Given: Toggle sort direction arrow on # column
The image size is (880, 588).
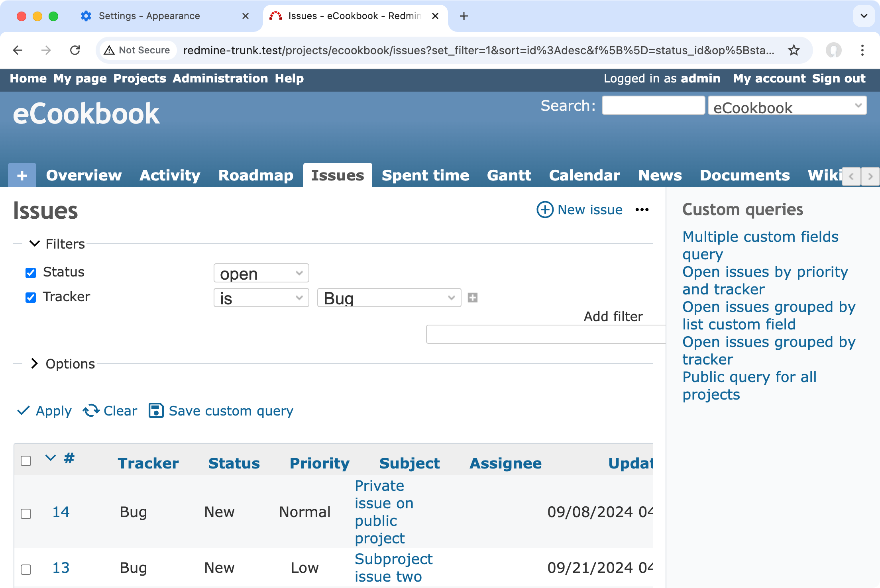Looking at the screenshot, I should 50,458.
